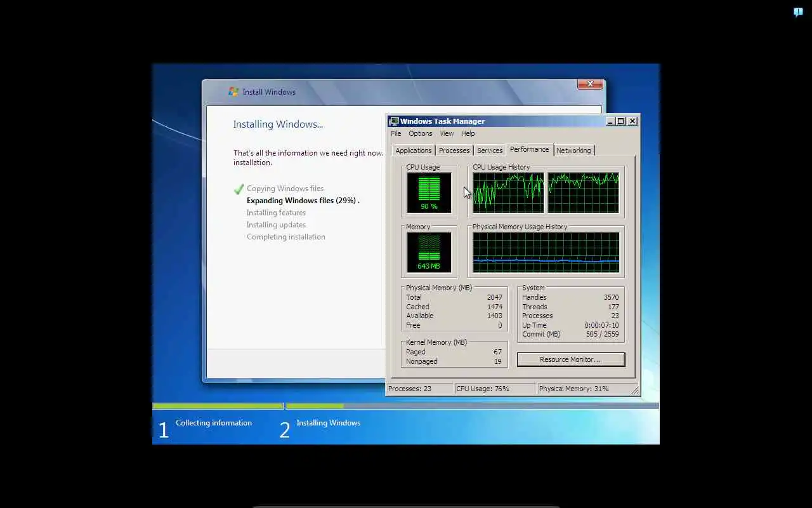Click the 'Installing updates' step text
The image size is (812, 508).
(276, 225)
